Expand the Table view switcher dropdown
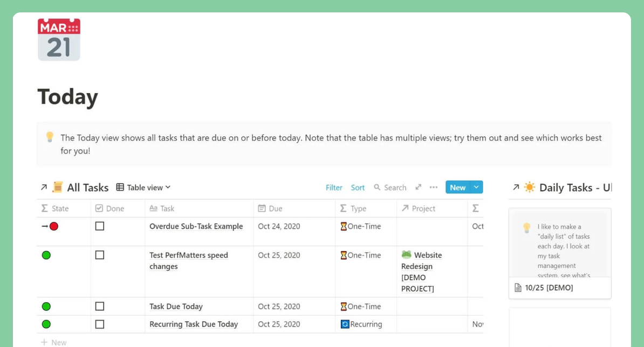Image resolution: width=644 pixels, height=347 pixels. (x=143, y=187)
